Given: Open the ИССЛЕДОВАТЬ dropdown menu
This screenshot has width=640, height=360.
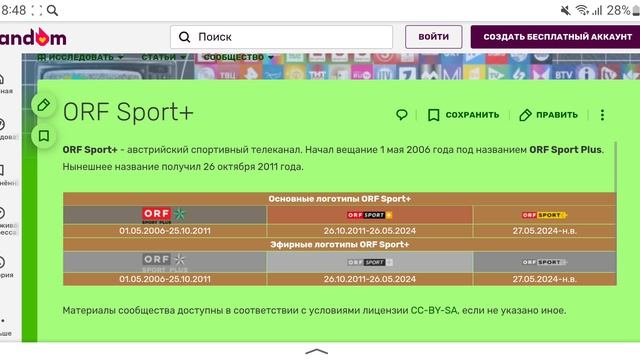Looking at the screenshot, I should pyautogui.click(x=80, y=58).
